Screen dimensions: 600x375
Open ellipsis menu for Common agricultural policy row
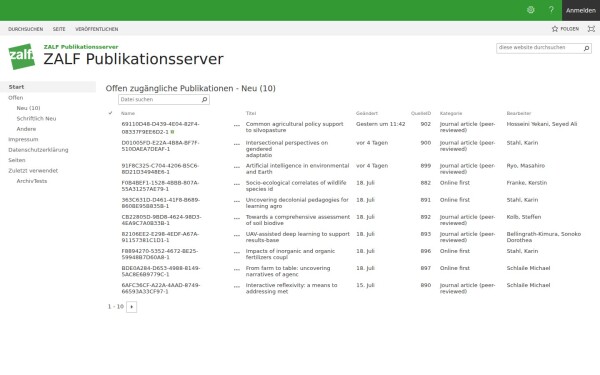click(x=237, y=125)
